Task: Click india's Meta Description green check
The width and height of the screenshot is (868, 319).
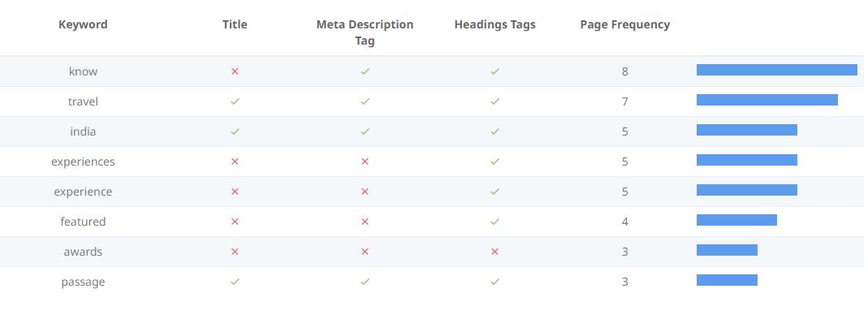Action: (x=365, y=131)
